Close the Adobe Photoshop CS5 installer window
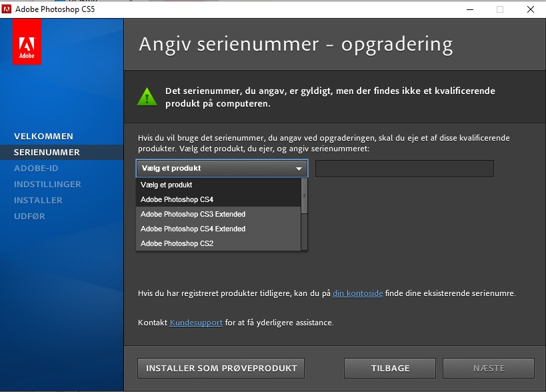The width and height of the screenshot is (546, 392). point(530,9)
